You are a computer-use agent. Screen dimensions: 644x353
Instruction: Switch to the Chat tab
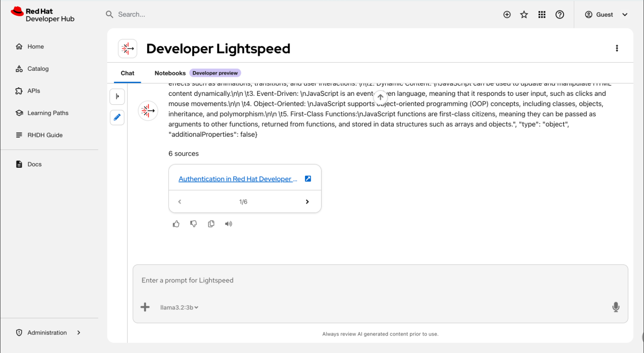click(127, 73)
